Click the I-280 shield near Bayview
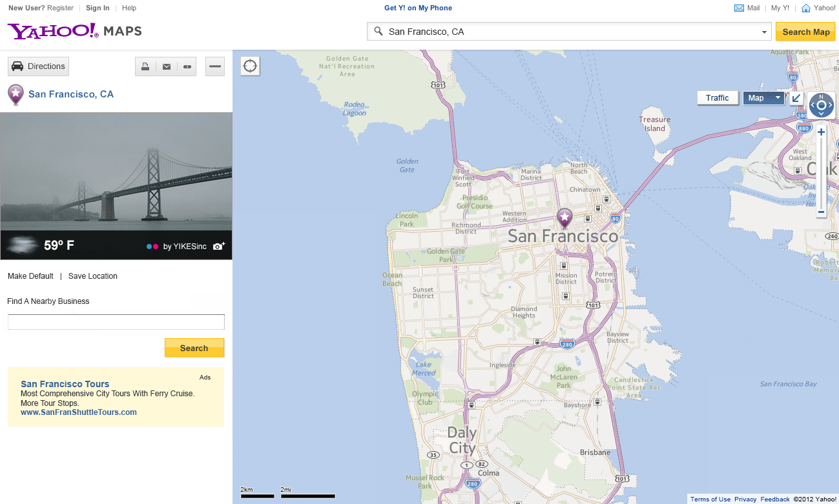Screen dimensions: 839x504 pyautogui.click(x=567, y=343)
